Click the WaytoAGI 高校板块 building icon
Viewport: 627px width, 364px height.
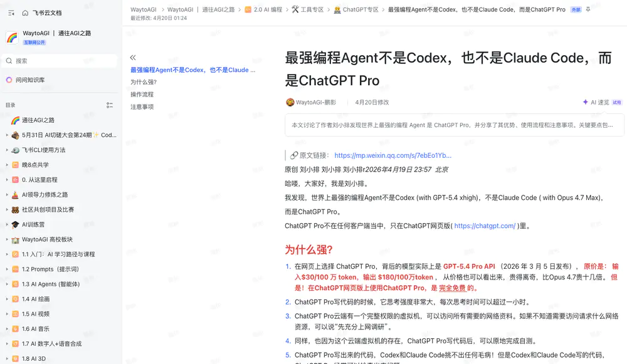15,240
